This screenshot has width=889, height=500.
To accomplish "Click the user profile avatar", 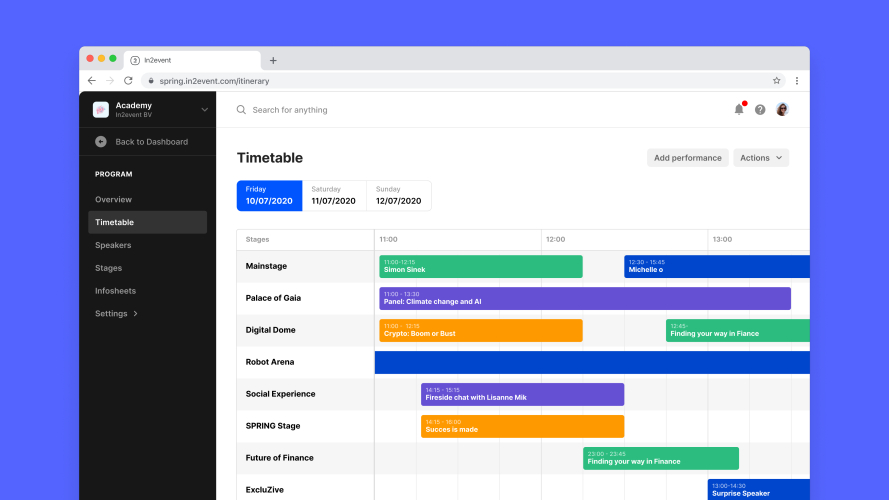I will (x=782, y=109).
